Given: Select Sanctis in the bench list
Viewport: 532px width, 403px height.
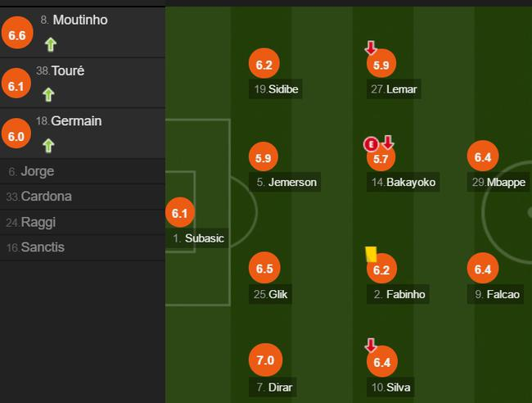Looking at the screenshot, I should tap(43, 247).
